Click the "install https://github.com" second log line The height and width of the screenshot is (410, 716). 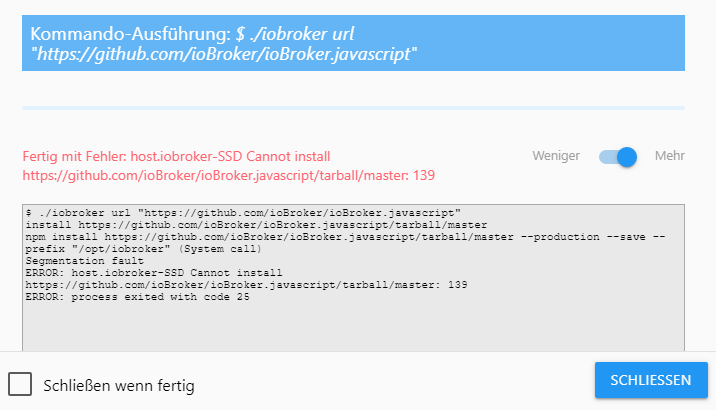point(256,225)
